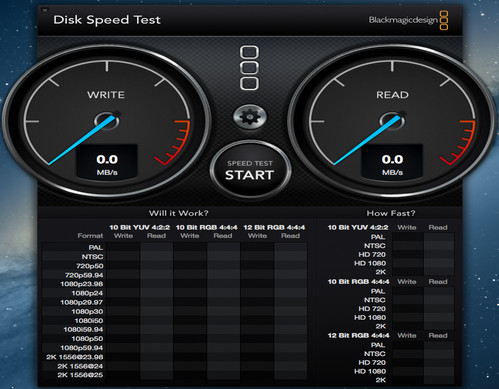Select the PAL format row

point(174,247)
